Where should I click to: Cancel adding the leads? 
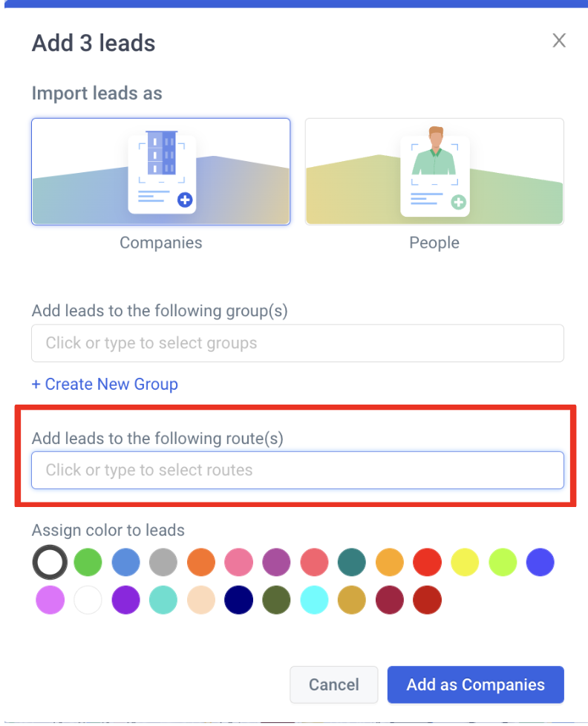(x=334, y=684)
